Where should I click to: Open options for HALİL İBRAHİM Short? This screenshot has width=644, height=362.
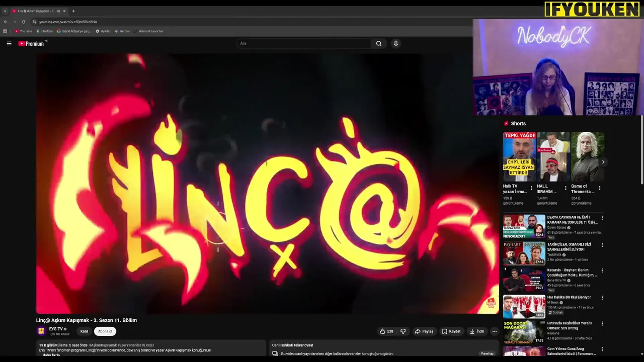(x=566, y=188)
